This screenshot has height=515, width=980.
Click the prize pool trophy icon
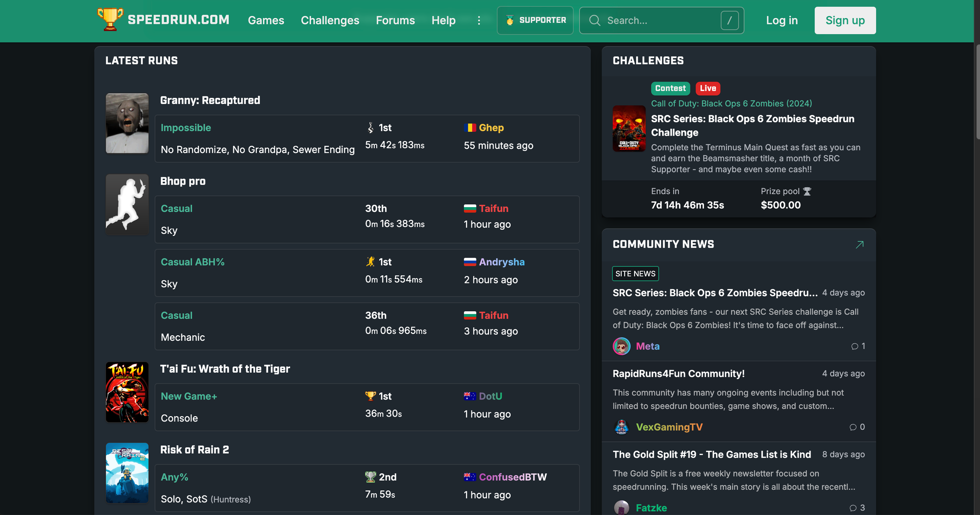(x=807, y=191)
